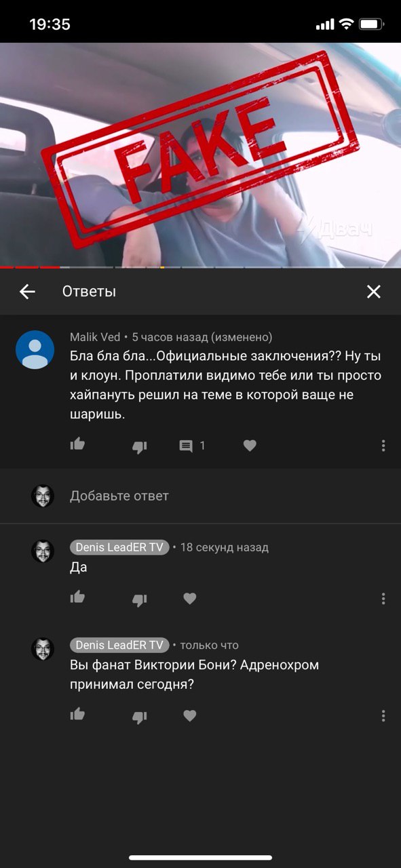Like the reply about Виктории Бони
The height and width of the screenshot is (868, 401).
tap(77, 715)
